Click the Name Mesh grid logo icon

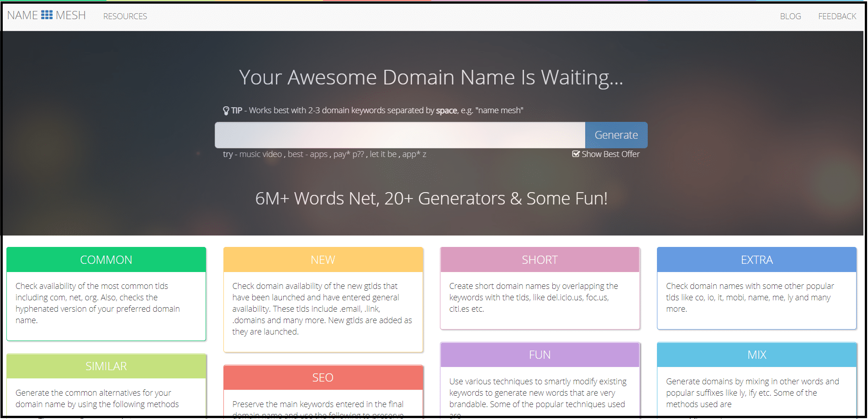[47, 15]
